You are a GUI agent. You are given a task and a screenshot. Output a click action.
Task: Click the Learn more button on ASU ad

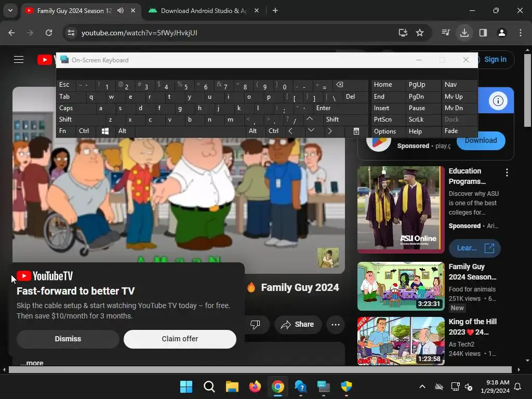pyautogui.click(x=475, y=248)
